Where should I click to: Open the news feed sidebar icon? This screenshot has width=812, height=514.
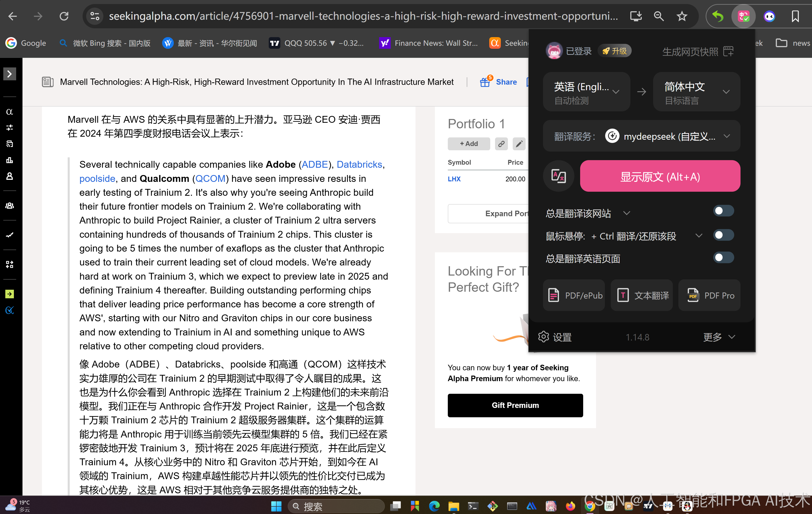pos(9,144)
